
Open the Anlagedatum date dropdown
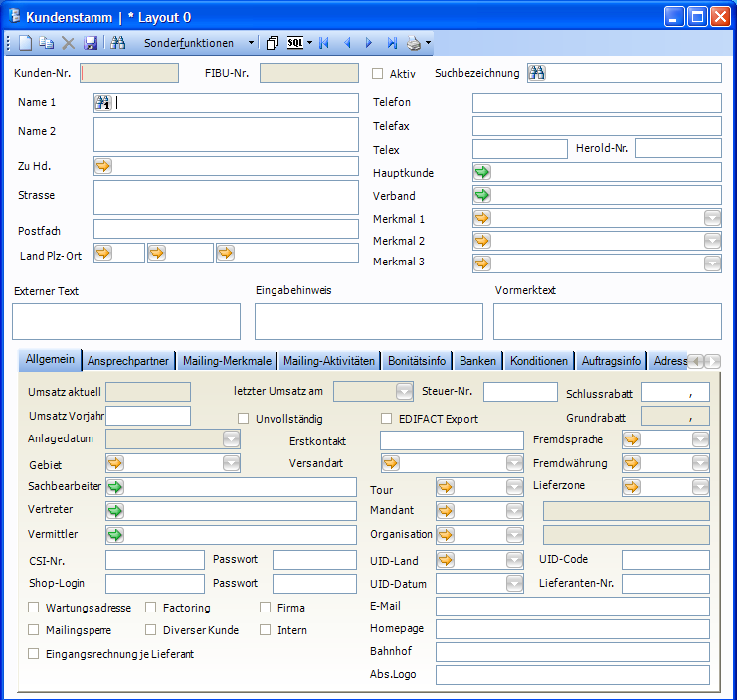pos(231,439)
